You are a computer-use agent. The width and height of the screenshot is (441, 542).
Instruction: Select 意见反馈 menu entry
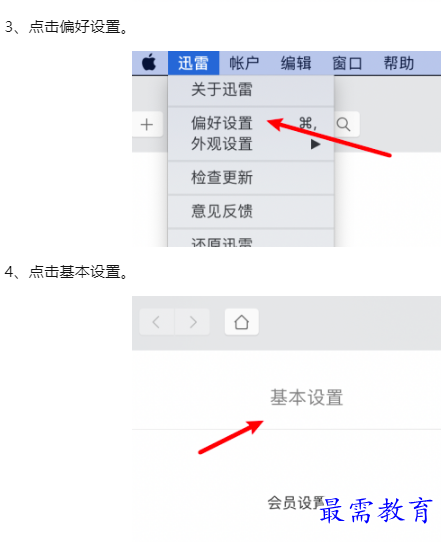251,211
